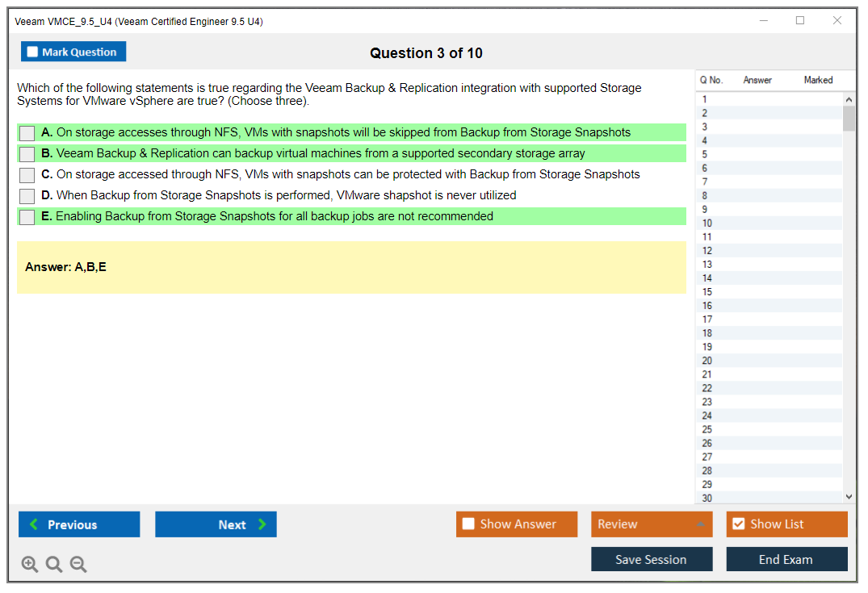Click the zoom in magnifier icon

[30, 565]
